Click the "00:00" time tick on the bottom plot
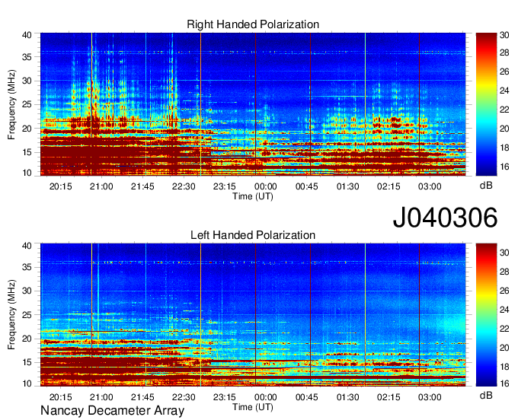Viewport: 518px width, 420px height. pos(266,397)
